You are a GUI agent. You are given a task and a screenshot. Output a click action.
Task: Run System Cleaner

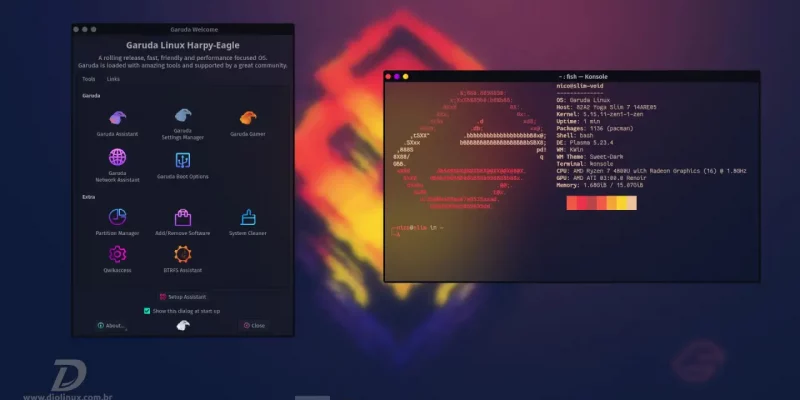[x=247, y=222]
